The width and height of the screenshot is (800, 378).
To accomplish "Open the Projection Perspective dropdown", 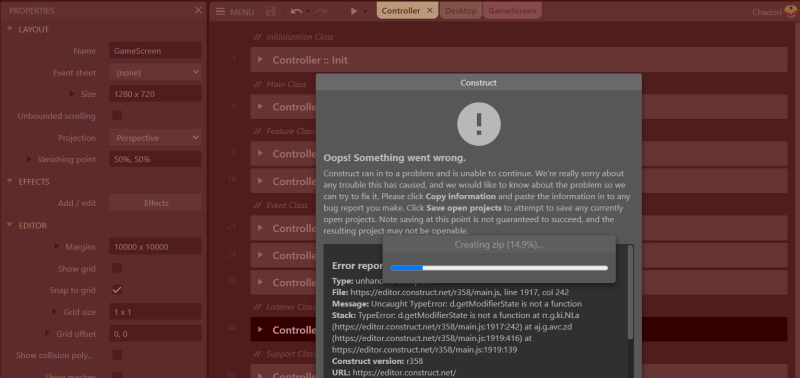I will (155, 138).
